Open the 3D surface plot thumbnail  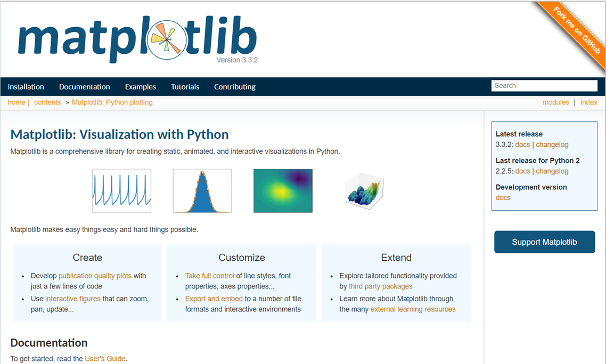pos(364,191)
